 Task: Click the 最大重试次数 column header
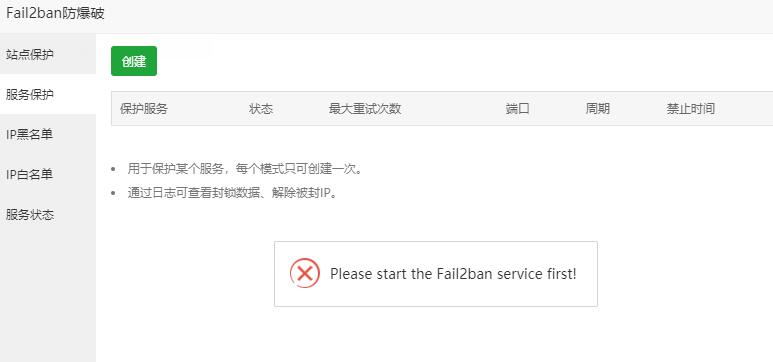(365, 109)
